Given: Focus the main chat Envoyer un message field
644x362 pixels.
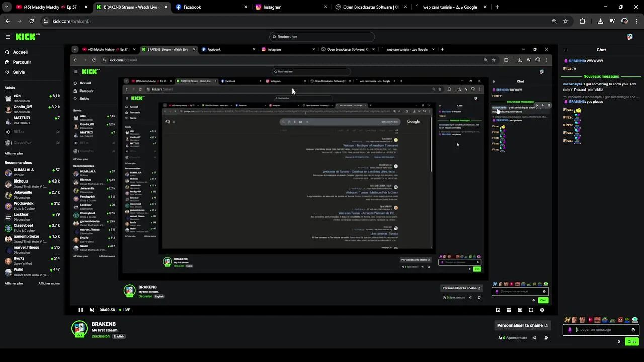Looking at the screenshot, I should tap(601, 330).
